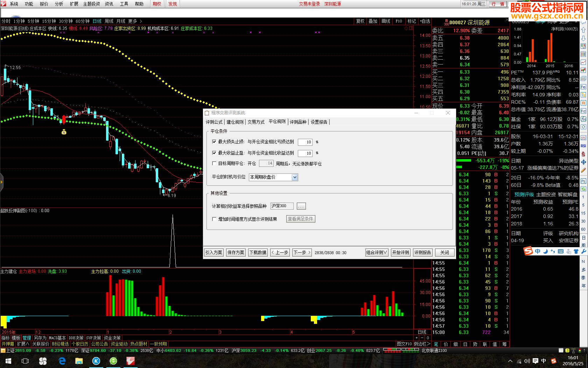Expand 扩展 menu in bottom tab bar

(x=23, y=344)
